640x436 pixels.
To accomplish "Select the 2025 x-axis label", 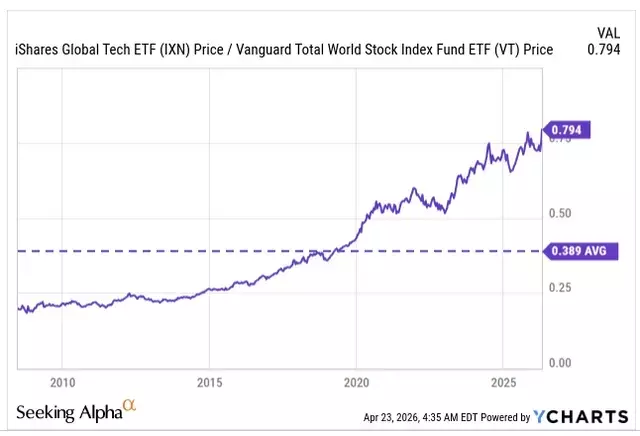I will tap(504, 382).
